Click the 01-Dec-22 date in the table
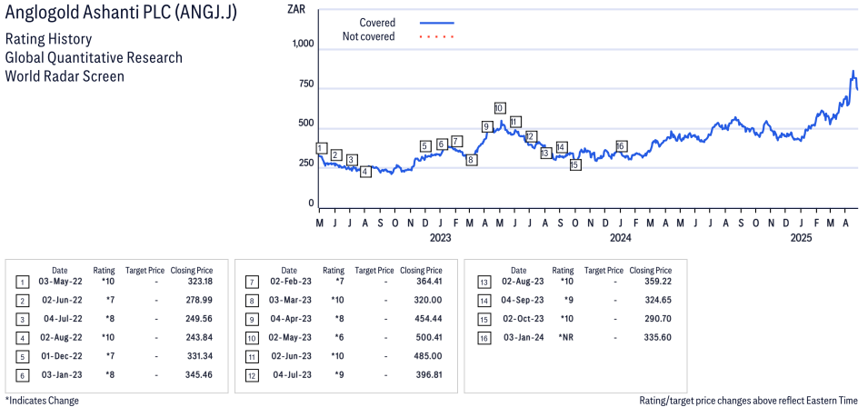The image size is (868, 407). click(x=60, y=356)
